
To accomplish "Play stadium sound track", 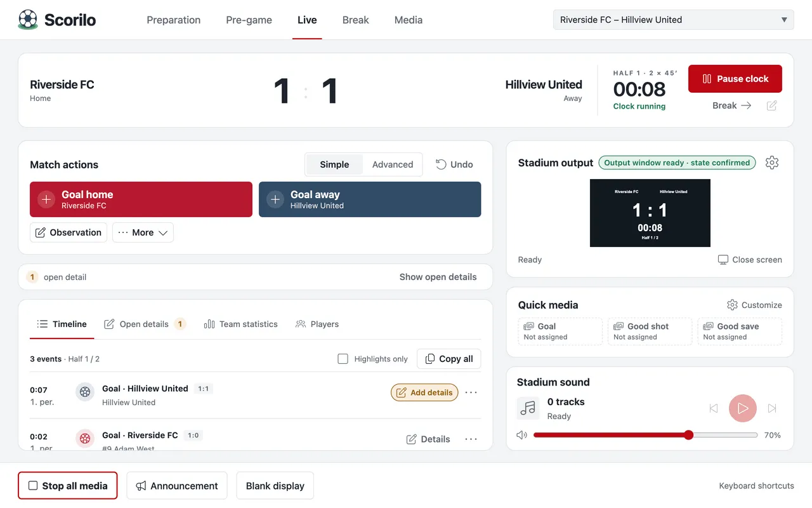I will click(x=743, y=408).
